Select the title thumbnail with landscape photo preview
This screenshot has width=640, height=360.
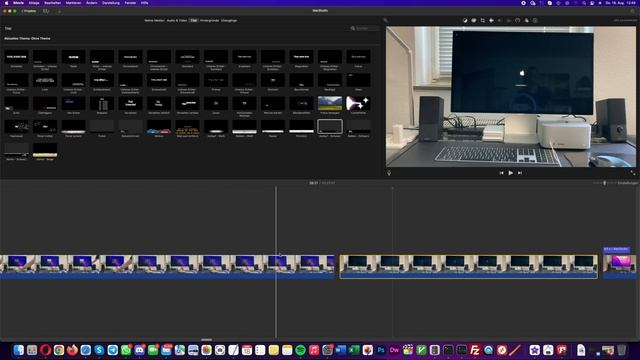click(330, 103)
